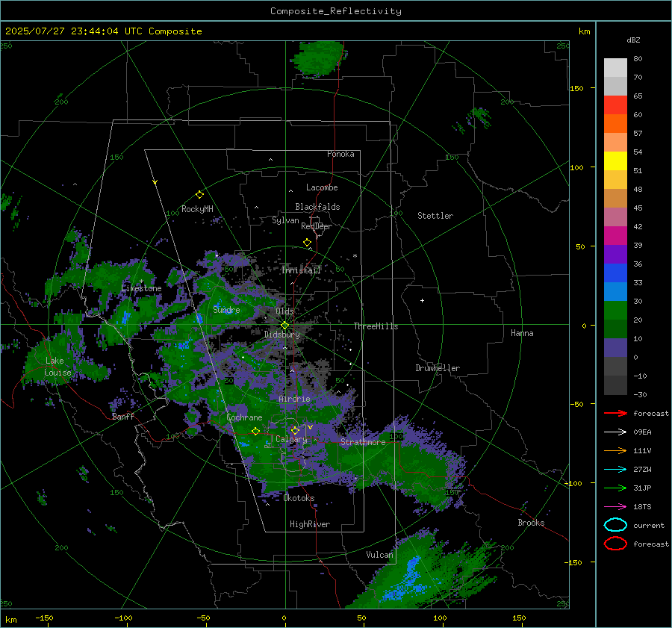Click the cyan current ellipse icon

pyautogui.click(x=615, y=525)
